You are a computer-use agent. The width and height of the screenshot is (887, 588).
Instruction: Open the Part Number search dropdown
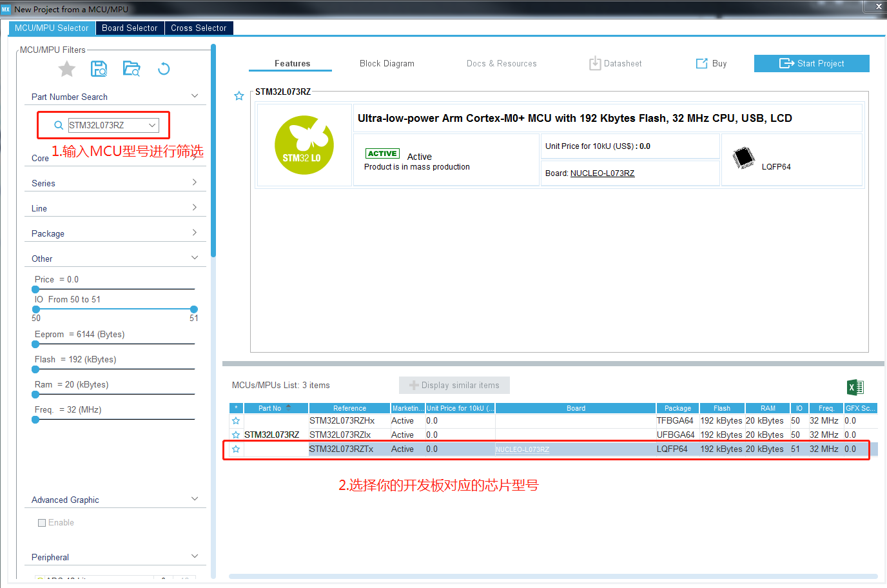(x=152, y=125)
